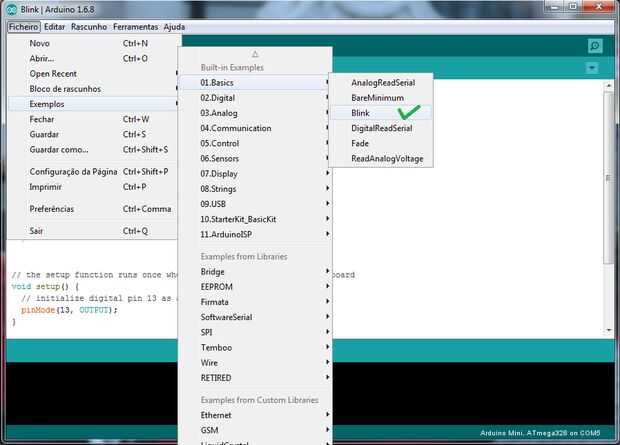The width and height of the screenshot is (620, 445).
Task: Expand 06.Sensors submenu
Action: click(255, 159)
